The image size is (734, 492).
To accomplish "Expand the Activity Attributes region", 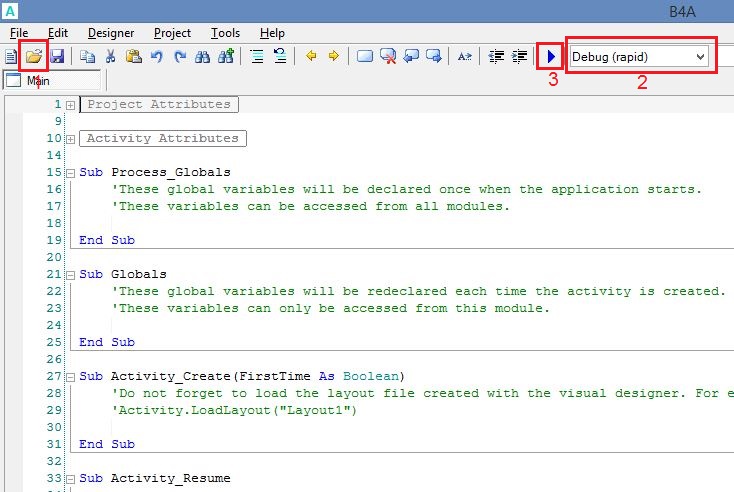I will (71, 138).
